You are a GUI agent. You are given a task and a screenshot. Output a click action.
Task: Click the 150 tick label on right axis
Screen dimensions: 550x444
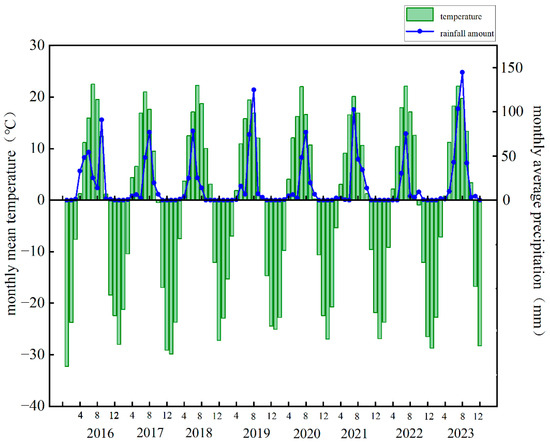click(514, 67)
